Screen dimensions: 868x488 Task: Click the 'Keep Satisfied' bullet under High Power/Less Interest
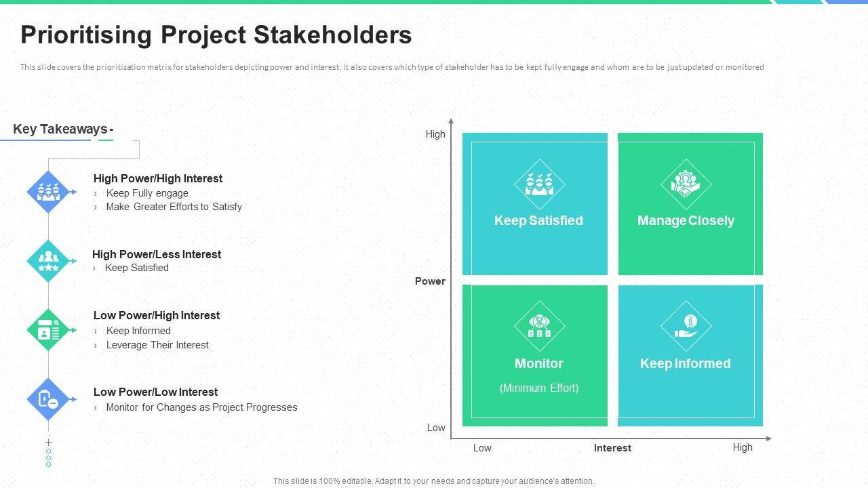click(136, 268)
